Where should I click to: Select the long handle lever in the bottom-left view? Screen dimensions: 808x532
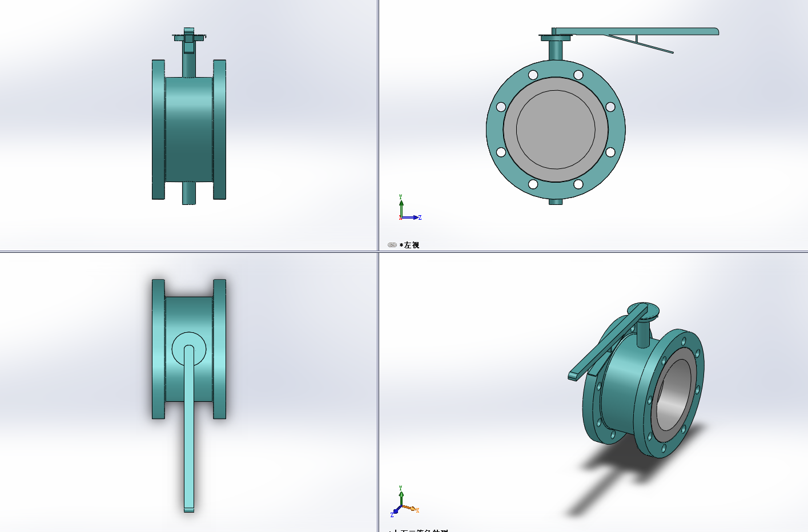click(x=189, y=428)
